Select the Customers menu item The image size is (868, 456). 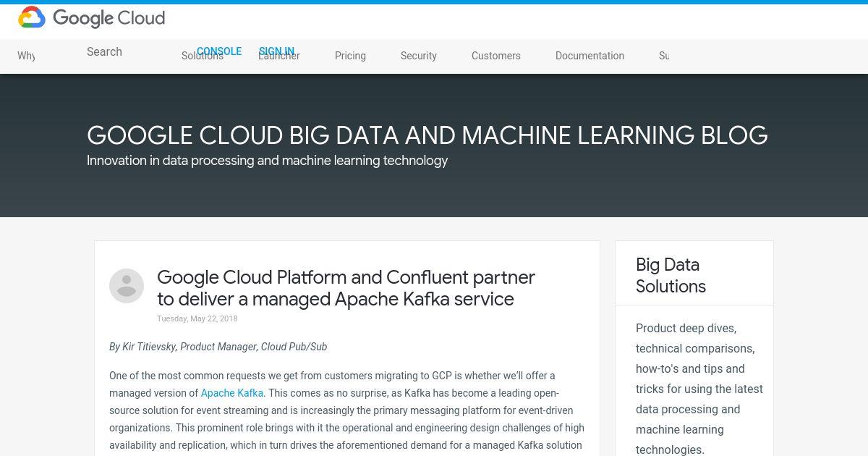(x=496, y=56)
